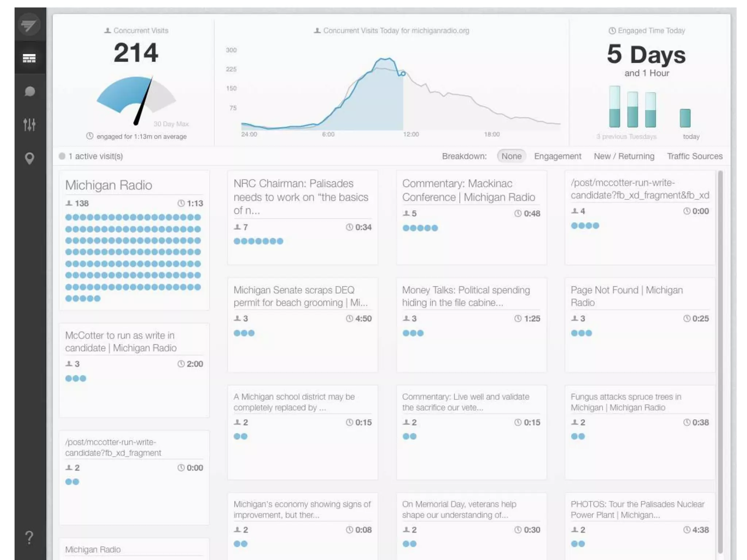Switch breakdown to Engagement
This screenshot has height=560, width=747.
557,156
